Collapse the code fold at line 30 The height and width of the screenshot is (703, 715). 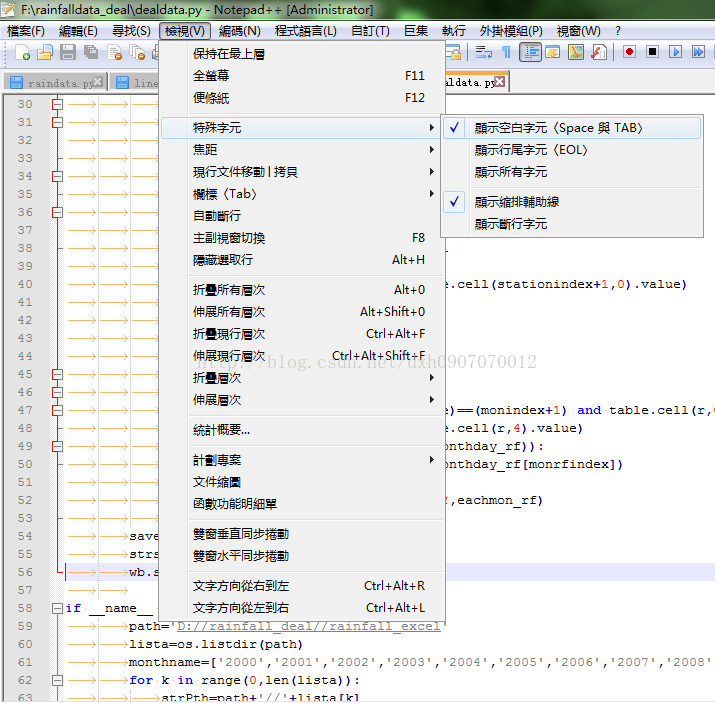click(x=57, y=104)
